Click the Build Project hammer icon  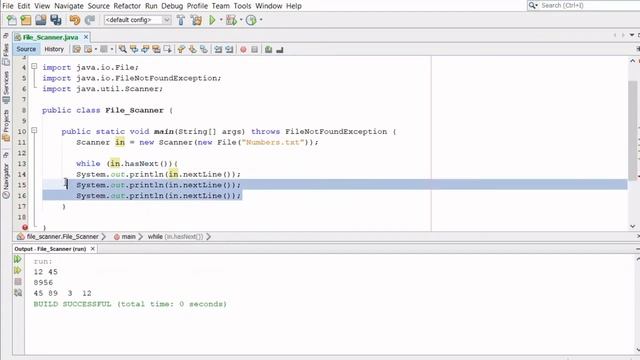(181, 20)
